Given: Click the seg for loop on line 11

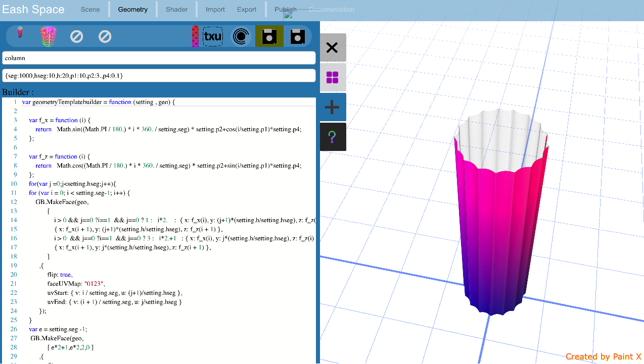Looking at the screenshot, I should (x=79, y=193).
